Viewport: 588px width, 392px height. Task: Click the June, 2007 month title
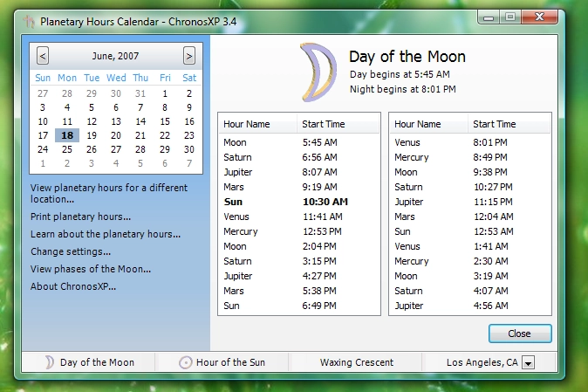pos(115,56)
